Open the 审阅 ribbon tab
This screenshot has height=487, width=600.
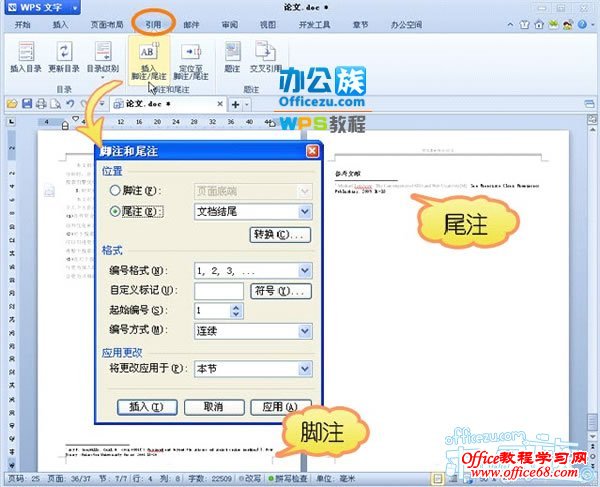(x=230, y=24)
